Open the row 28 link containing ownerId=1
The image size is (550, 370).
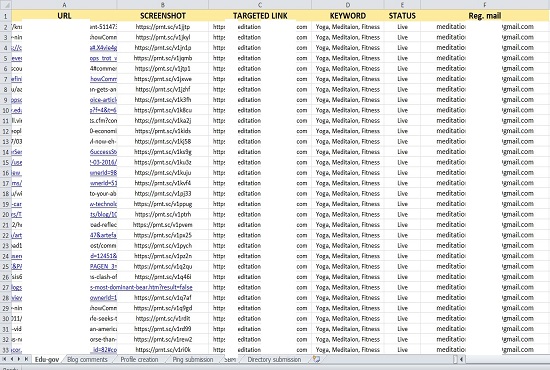[x=103, y=297]
